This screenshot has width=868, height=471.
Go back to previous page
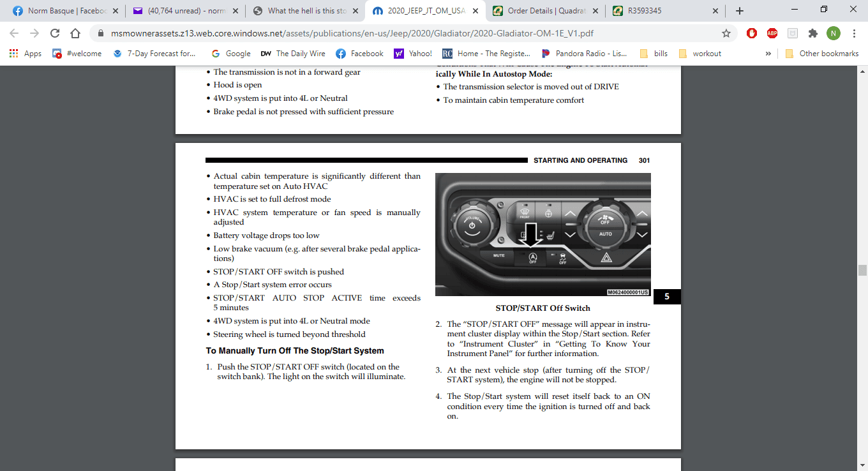pyautogui.click(x=14, y=33)
